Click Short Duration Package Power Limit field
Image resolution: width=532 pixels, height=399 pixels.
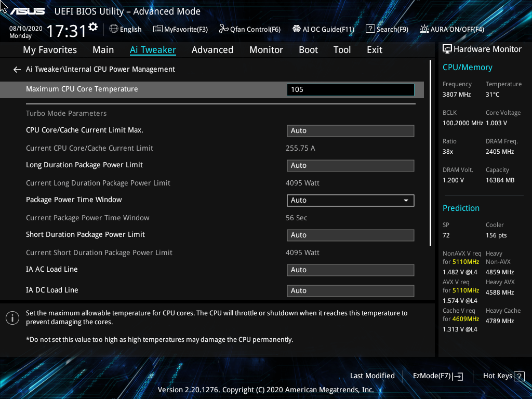tap(351, 235)
